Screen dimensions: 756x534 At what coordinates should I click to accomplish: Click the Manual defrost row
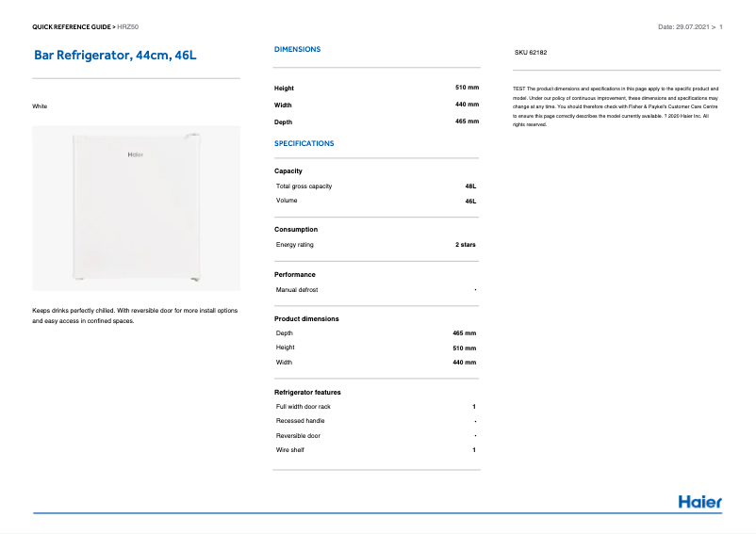click(x=300, y=290)
